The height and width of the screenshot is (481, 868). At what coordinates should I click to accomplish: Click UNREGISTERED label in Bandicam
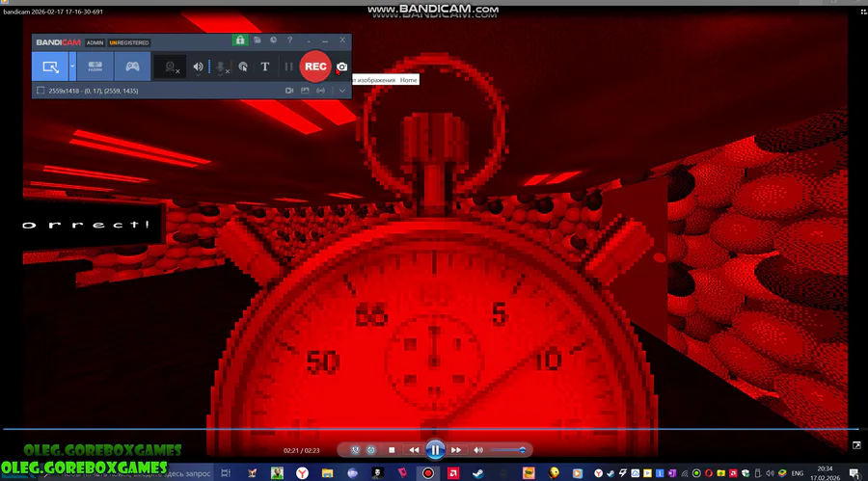pos(129,42)
